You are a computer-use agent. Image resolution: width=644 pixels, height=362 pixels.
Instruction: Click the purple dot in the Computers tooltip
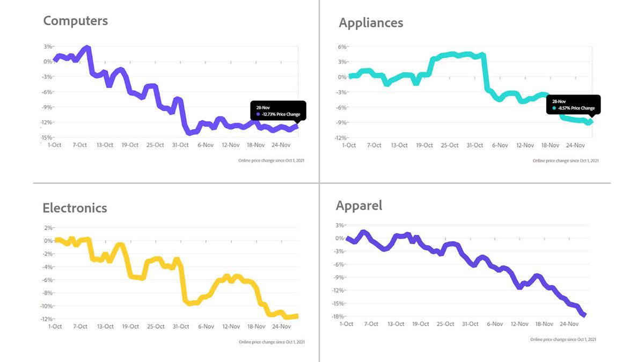click(258, 114)
